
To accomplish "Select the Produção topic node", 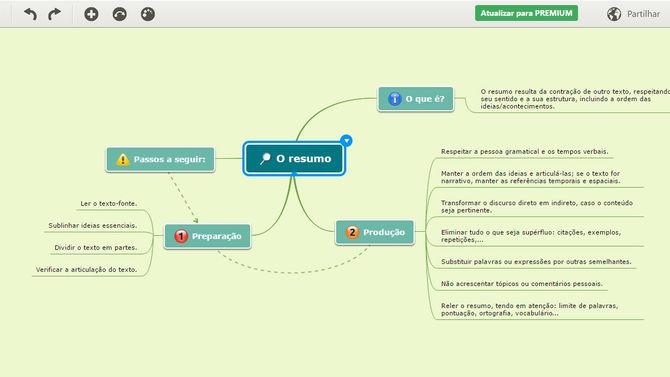I will (x=375, y=232).
